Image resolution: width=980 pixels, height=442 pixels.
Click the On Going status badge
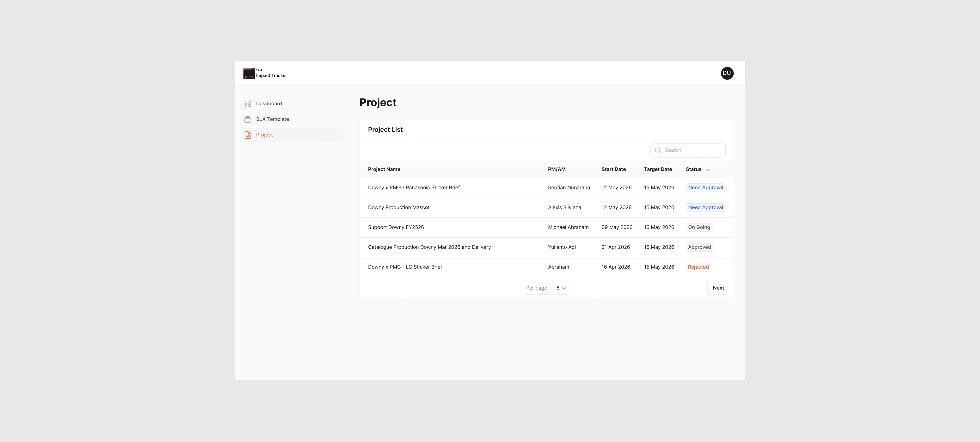(x=699, y=227)
